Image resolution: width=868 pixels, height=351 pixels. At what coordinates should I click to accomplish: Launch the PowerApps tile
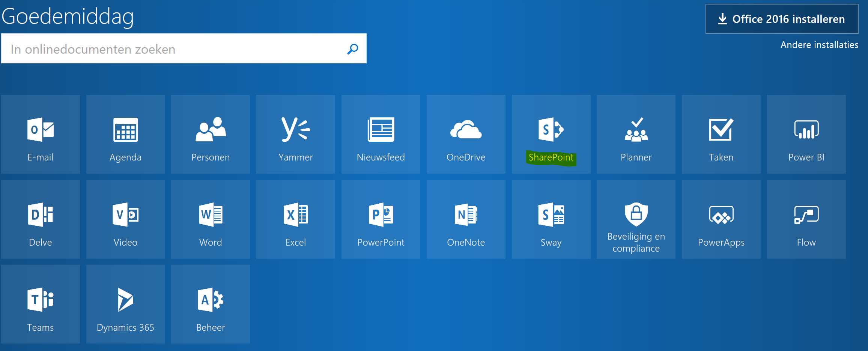[x=721, y=219]
